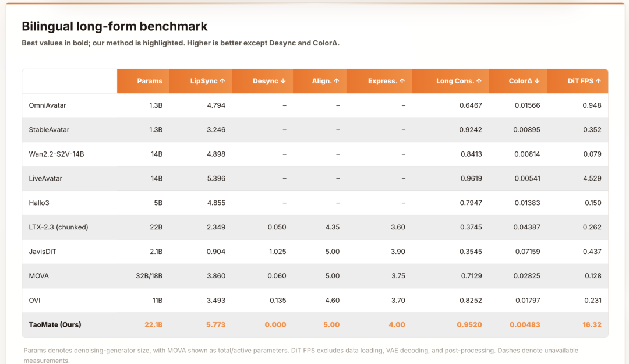Click MOVA's Express. value 3.75

coord(398,276)
